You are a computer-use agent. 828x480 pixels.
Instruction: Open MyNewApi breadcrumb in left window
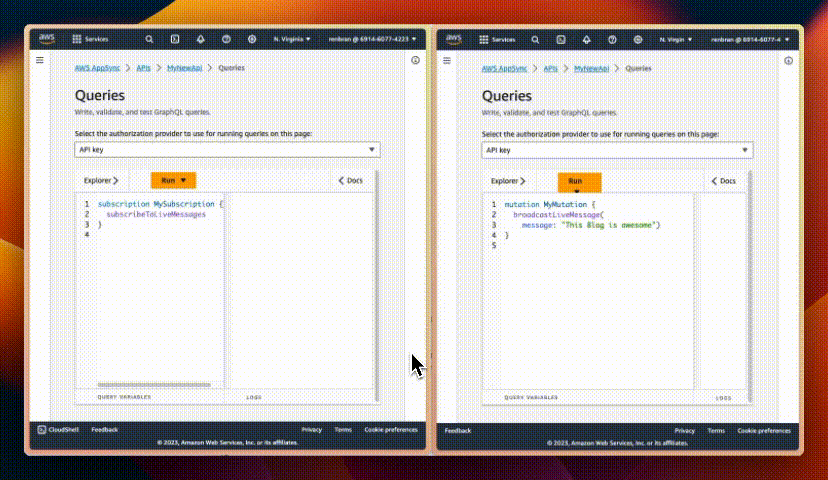(x=184, y=68)
